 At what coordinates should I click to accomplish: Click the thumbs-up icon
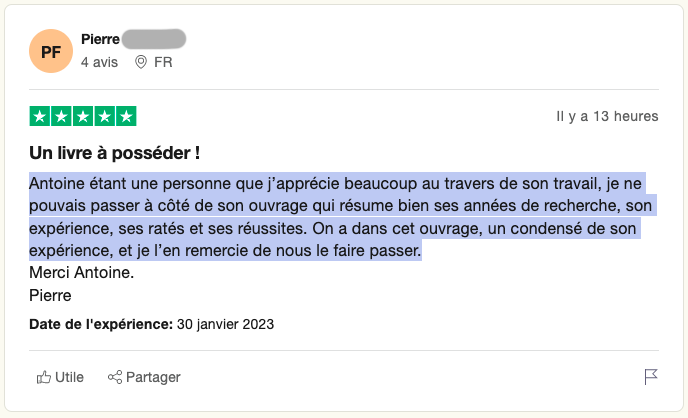pos(43,377)
